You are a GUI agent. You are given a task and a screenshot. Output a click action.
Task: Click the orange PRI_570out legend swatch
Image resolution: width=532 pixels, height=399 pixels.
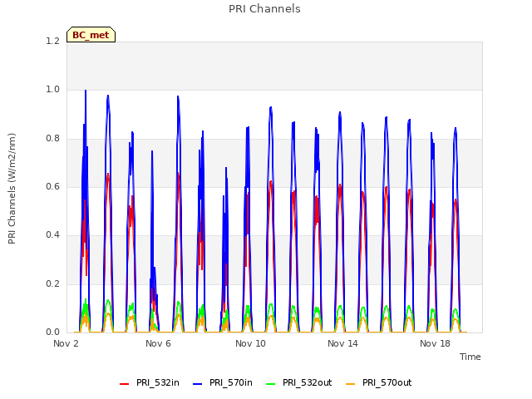coord(351,384)
